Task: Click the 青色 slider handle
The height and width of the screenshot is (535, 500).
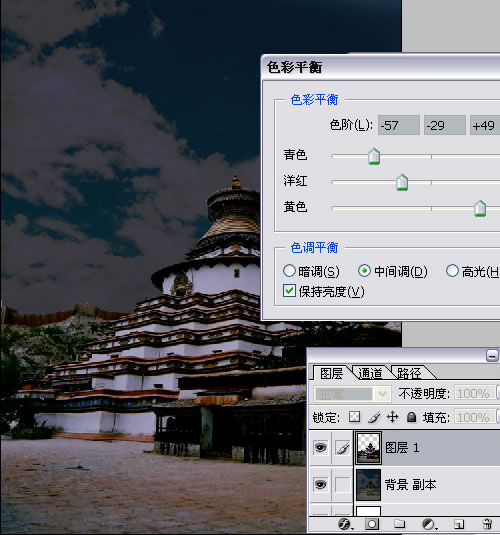Action: [374, 156]
